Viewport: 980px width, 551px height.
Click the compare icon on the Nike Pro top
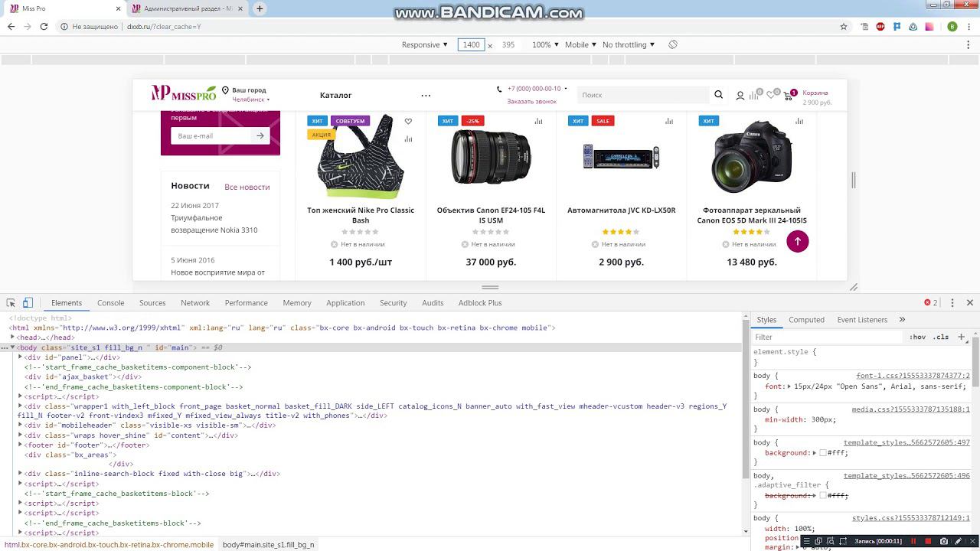click(x=408, y=139)
